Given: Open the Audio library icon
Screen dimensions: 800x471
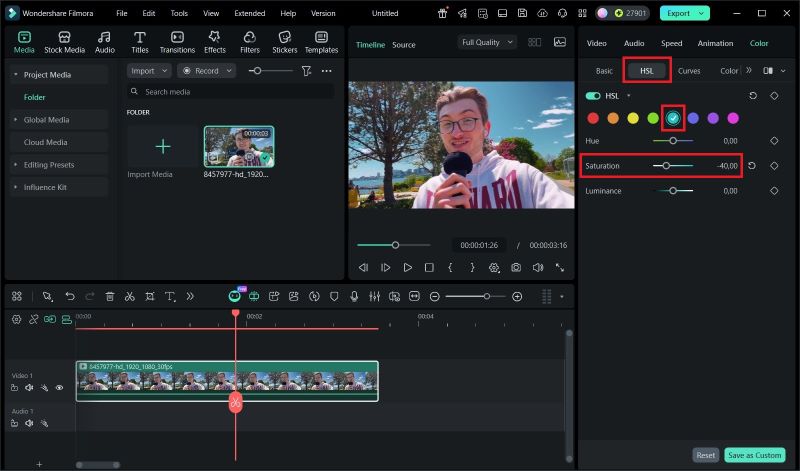Looking at the screenshot, I should (105, 42).
